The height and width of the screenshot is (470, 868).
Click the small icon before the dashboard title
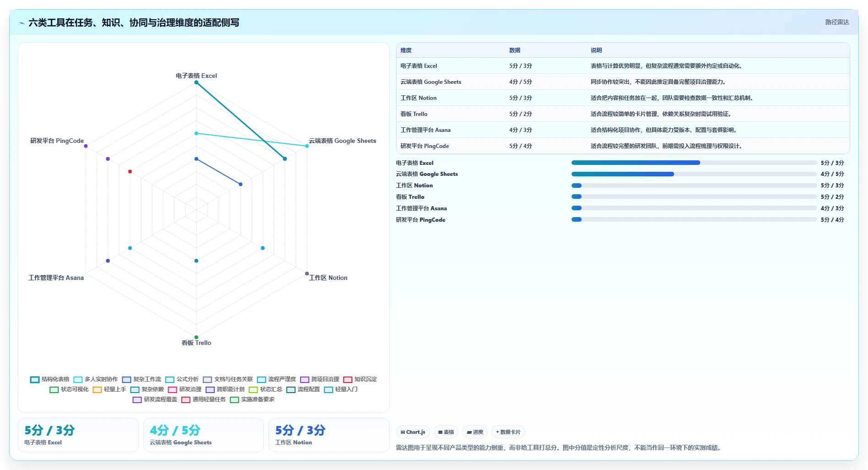pos(22,23)
